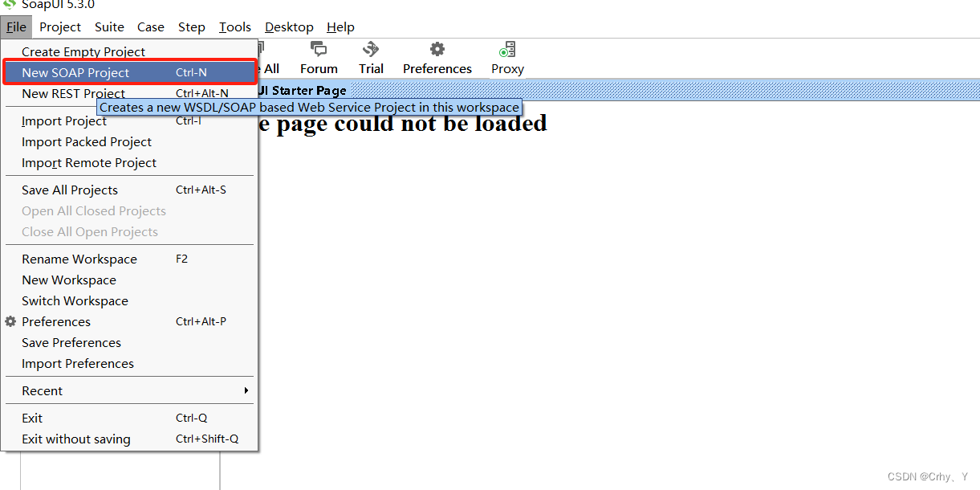Screen dimensions: 980x490
Task: Choose Import Project from File menu
Action: pyautogui.click(x=130, y=120)
